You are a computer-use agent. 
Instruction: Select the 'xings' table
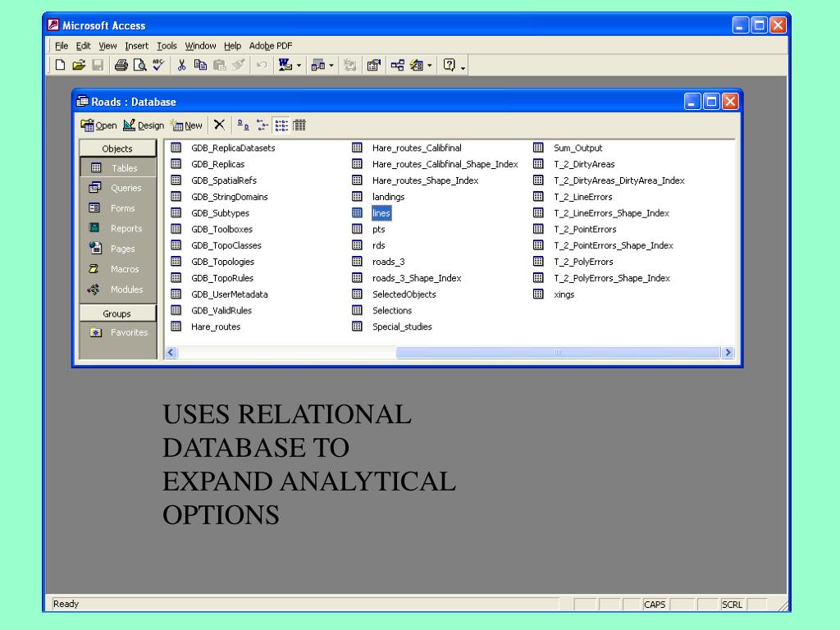point(564,294)
